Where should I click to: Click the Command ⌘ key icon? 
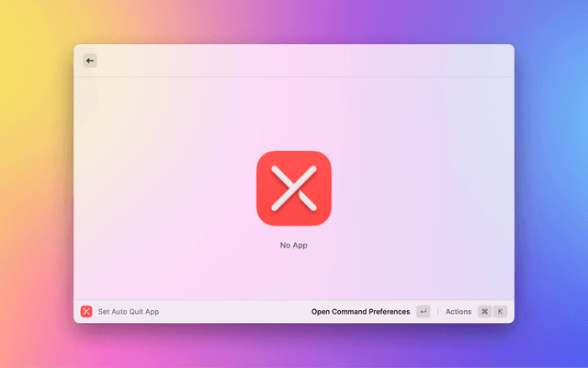pyautogui.click(x=484, y=312)
